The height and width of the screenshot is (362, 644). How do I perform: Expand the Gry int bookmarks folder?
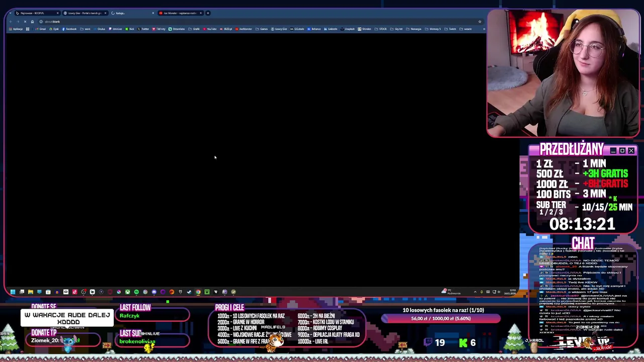pyautogui.click(x=396, y=29)
